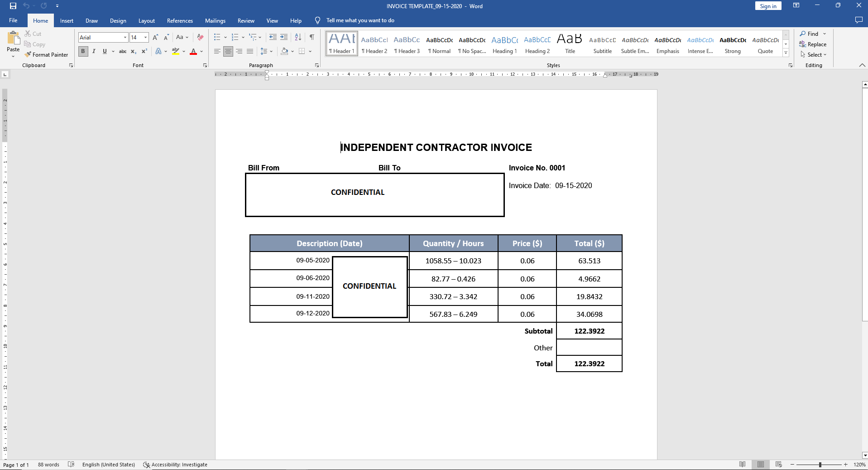Screen dimensions: 868x470
Task: Toggle italic formatting
Action: (x=94, y=52)
